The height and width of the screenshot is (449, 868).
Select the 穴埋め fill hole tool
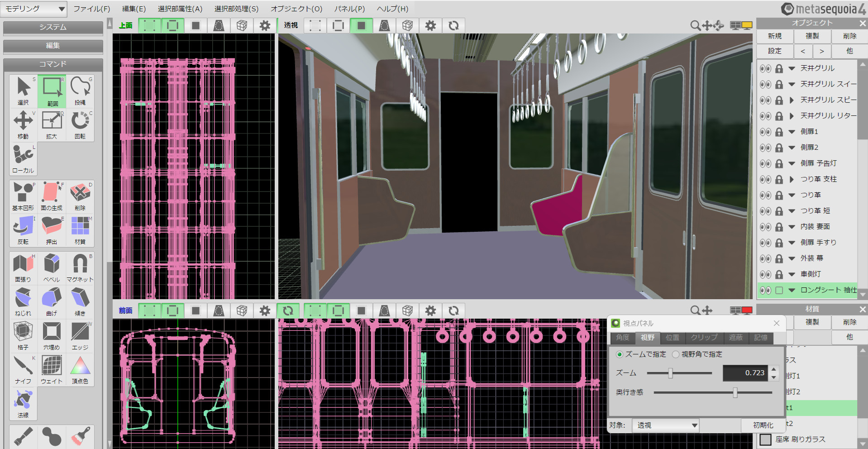tap(52, 336)
